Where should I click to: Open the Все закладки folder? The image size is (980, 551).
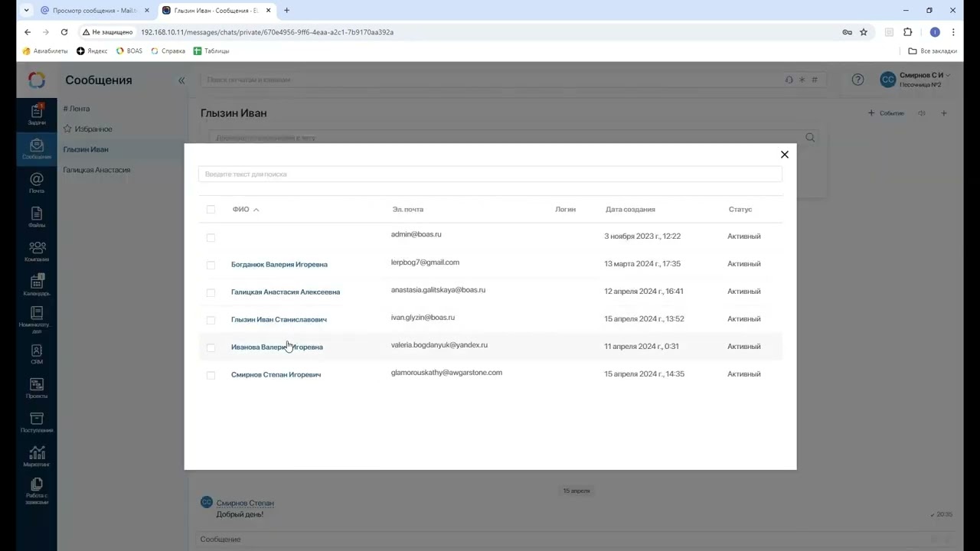pos(933,51)
